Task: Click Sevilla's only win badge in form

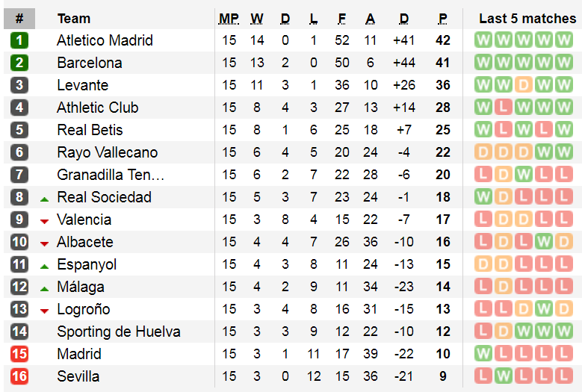Action: click(504, 376)
